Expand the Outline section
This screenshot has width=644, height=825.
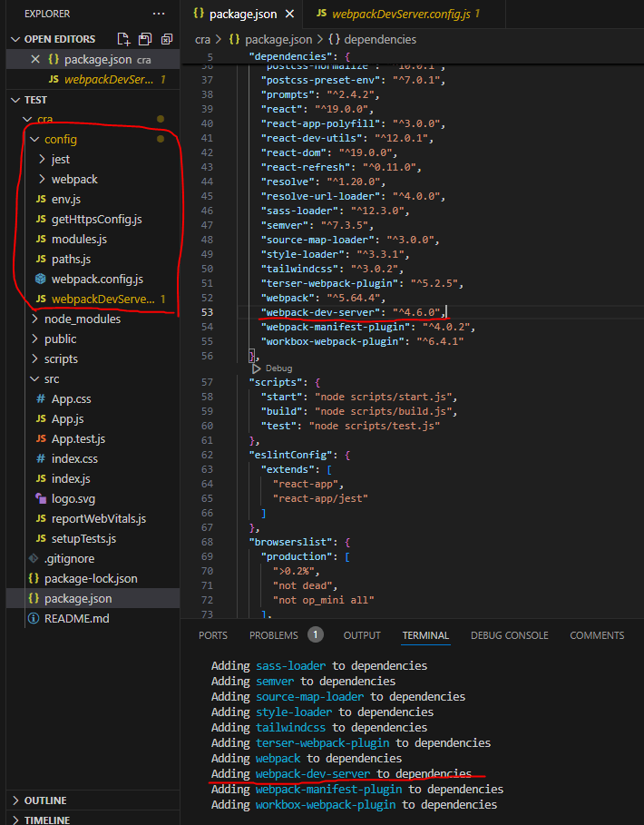(x=45, y=800)
